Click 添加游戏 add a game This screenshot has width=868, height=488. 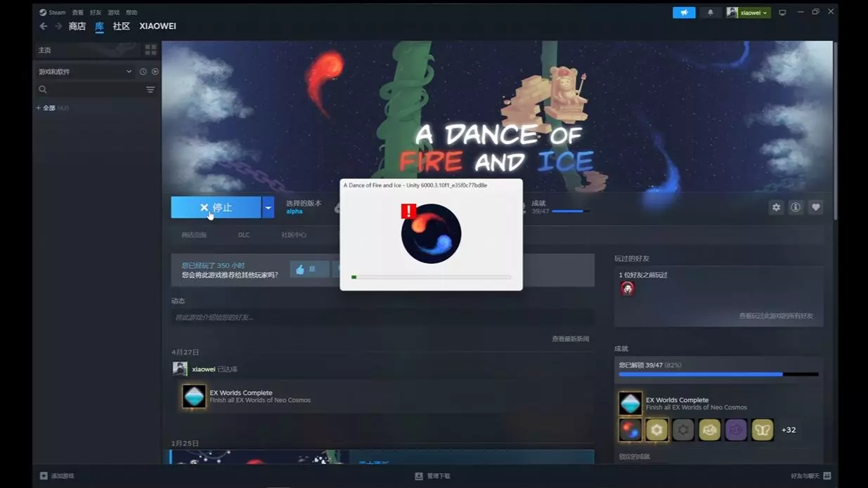coord(57,476)
